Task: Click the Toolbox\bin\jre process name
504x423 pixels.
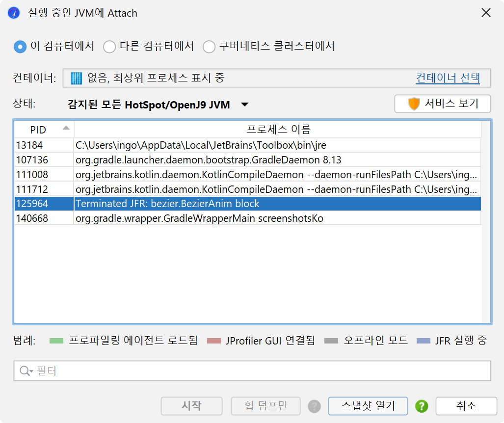Action: [201, 145]
